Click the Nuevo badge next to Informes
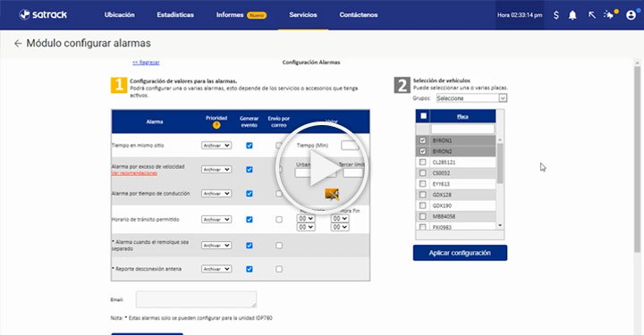644x335 pixels. click(257, 15)
